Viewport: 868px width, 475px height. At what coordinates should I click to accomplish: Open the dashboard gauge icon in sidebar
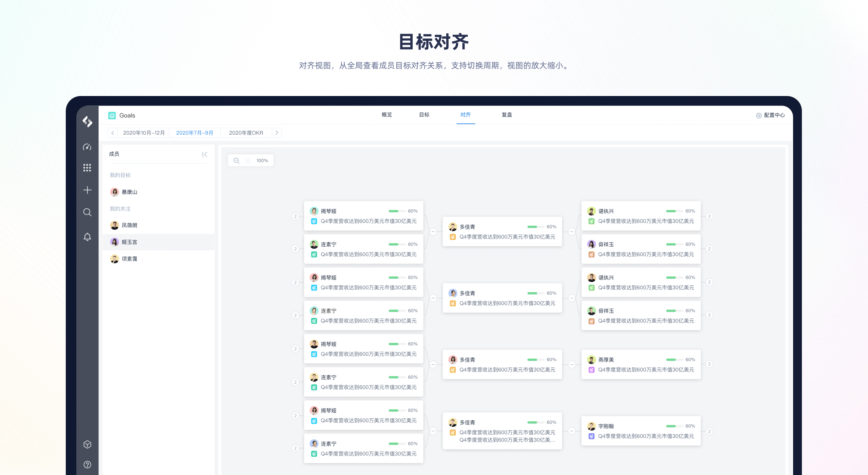click(x=87, y=147)
